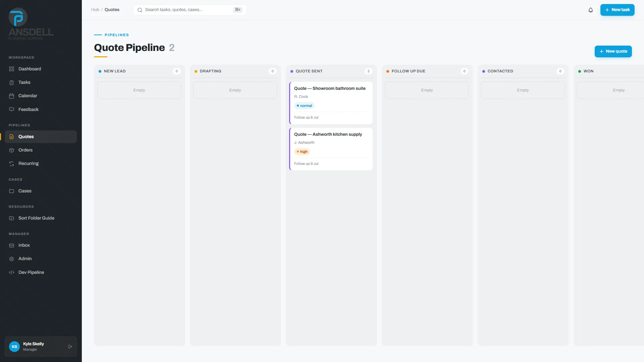This screenshot has width=644, height=362.
Task: Select Orders pipeline
Action: [x=41, y=150]
